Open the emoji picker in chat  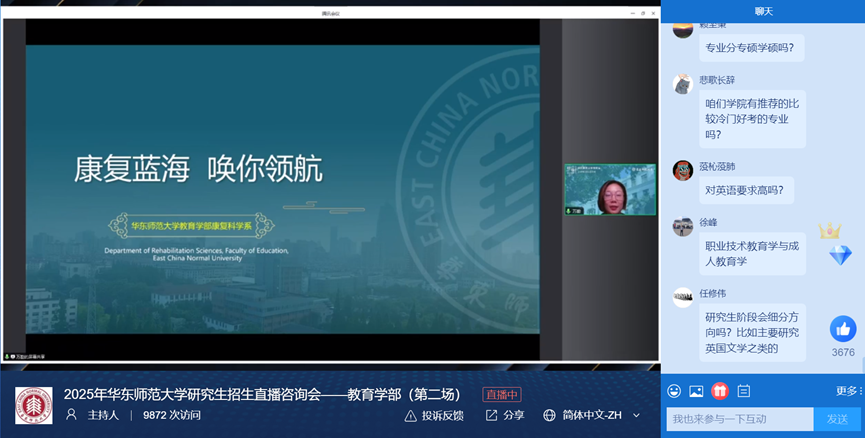pos(674,391)
